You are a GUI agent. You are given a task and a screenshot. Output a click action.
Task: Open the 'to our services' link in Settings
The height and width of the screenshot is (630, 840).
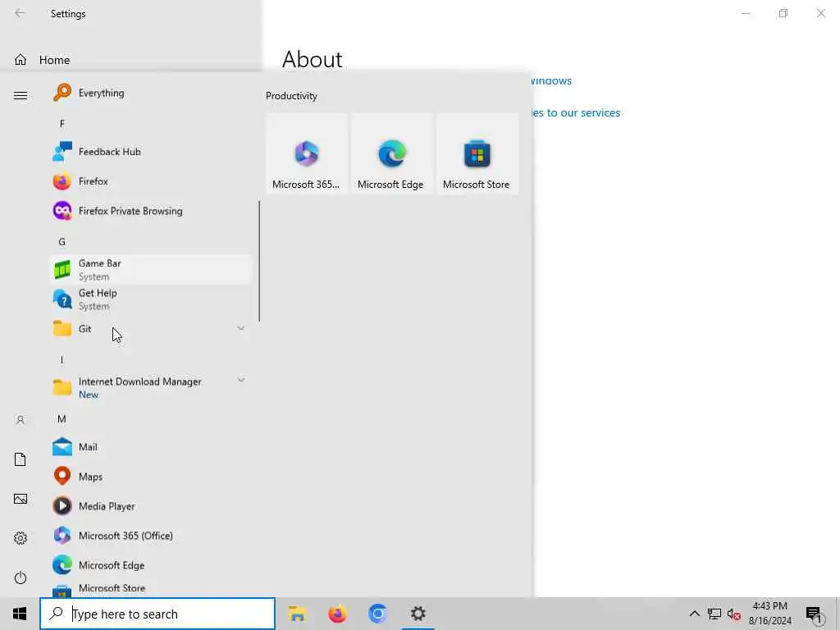(x=575, y=113)
